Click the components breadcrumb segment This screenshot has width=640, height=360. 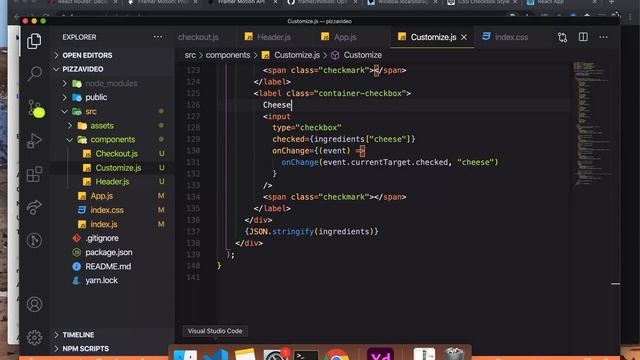tap(228, 55)
